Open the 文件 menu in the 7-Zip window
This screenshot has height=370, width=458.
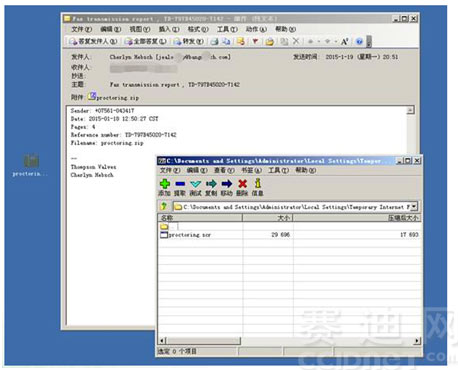click(x=170, y=170)
